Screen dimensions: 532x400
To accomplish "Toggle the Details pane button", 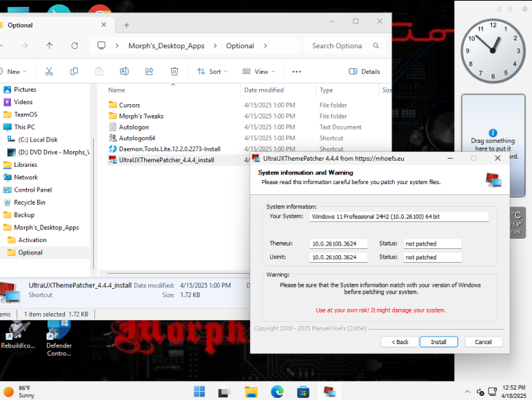I will (364, 72).
